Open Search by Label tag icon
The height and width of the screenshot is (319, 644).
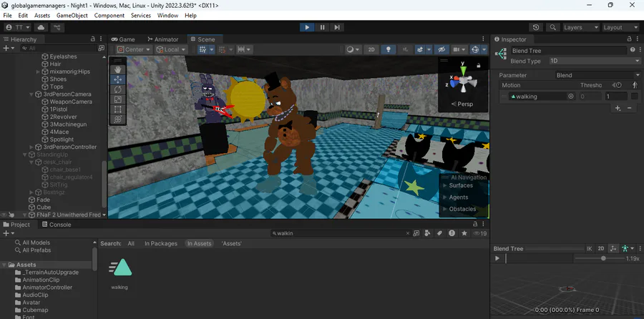[x=439, y=233]
